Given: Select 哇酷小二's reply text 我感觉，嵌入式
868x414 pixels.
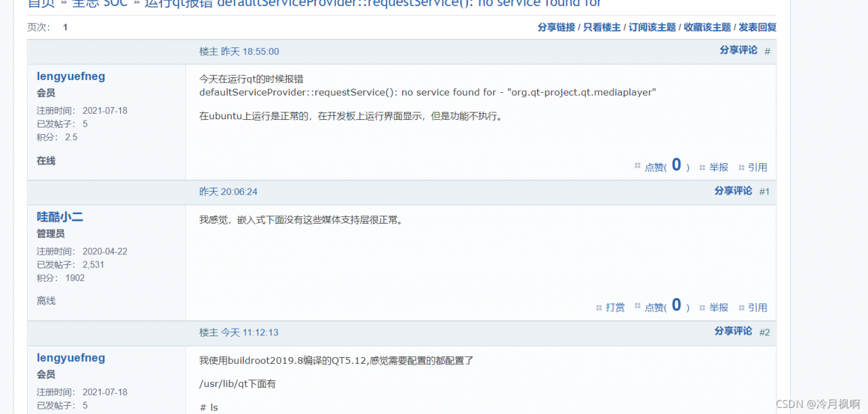Looking at the screenshot, I should pos(302,220).
